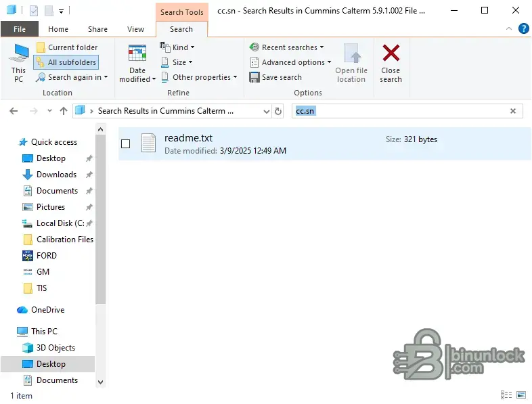Click New folder quick access icon
The width and height of the screenshot is (532, 404).
[49, 11]
